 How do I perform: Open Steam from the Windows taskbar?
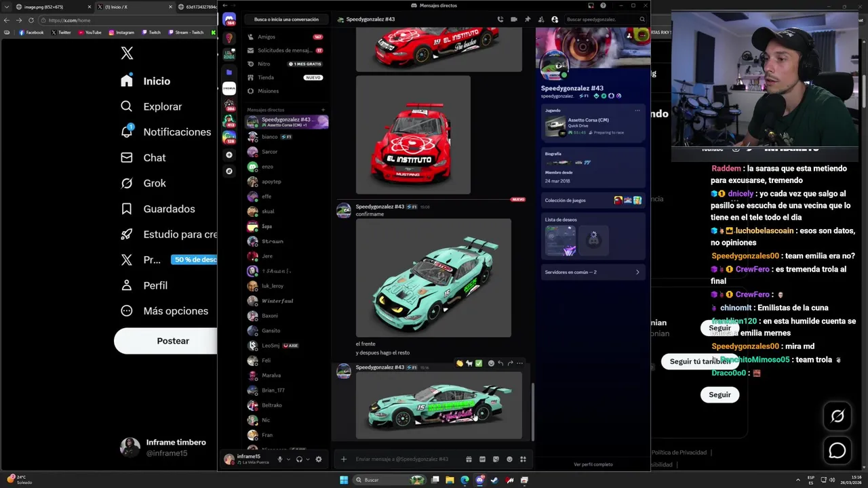tap(494, 480)
